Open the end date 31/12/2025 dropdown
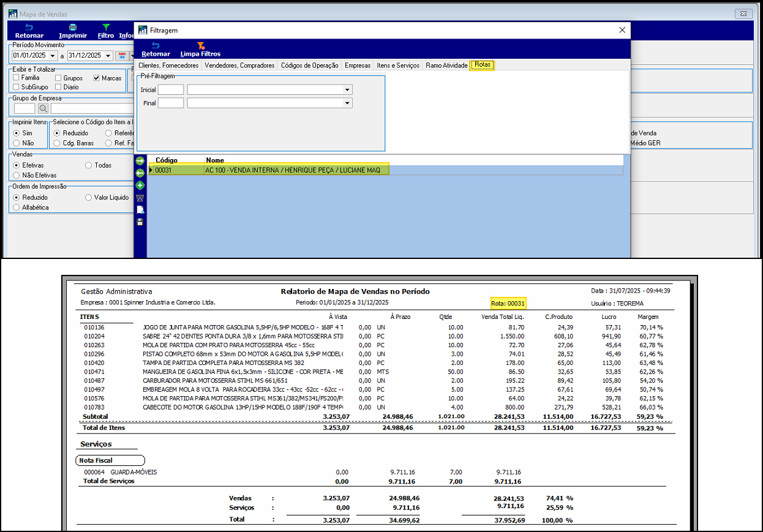The width and height of the screenshot is (763, 532). pos(108,56)
